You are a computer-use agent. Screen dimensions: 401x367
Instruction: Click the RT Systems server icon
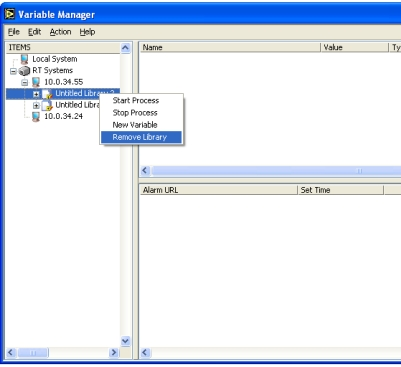click(x=24, y=71)
